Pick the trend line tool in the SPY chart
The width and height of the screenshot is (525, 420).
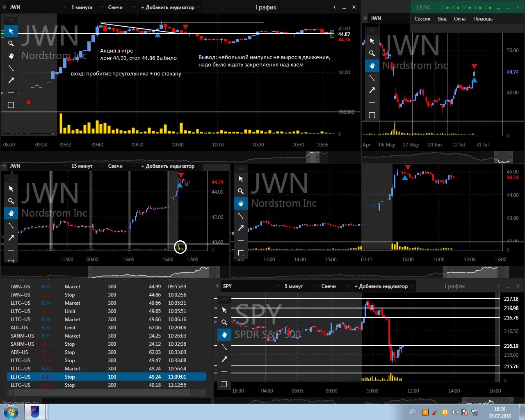(x=224, y=347)
